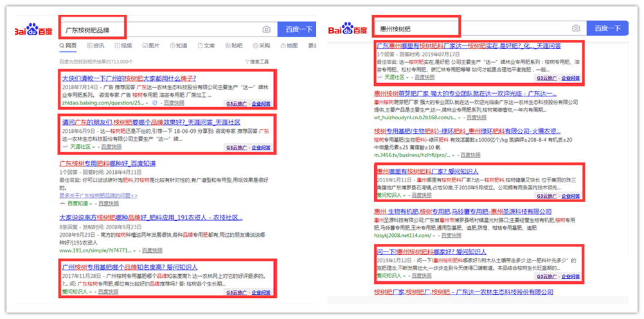Open result 惠州 生物有机肥,桉树专用肥,马铃薯专用肥
Screen dimensions: 644x319
tap(463, 212)
